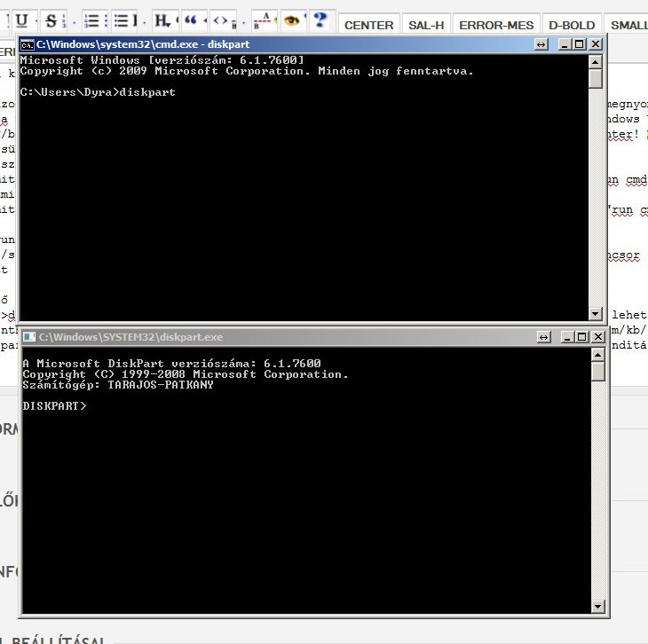The image size is (648, 644).
Task: Click scroll up arrow in cmd.exe window
Action: [x=595, y=62]
